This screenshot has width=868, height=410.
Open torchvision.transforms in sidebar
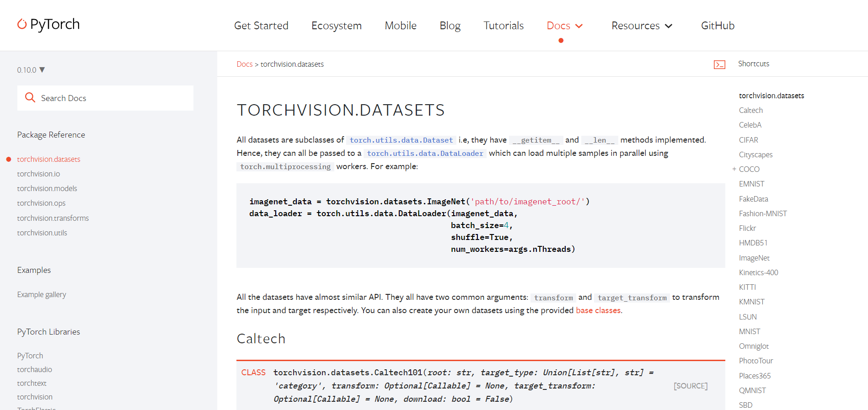pyautogui.click(x=53, y=218)
